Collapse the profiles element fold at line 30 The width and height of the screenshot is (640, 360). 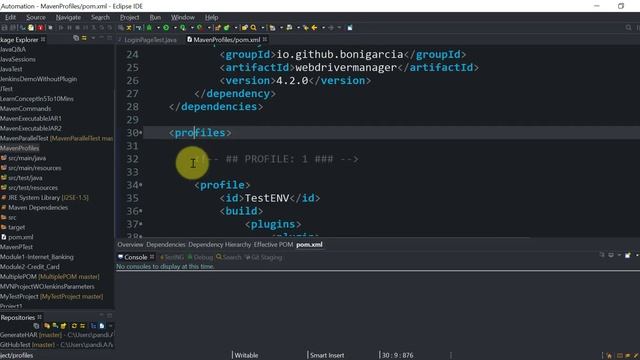click(x=141, y=133)
